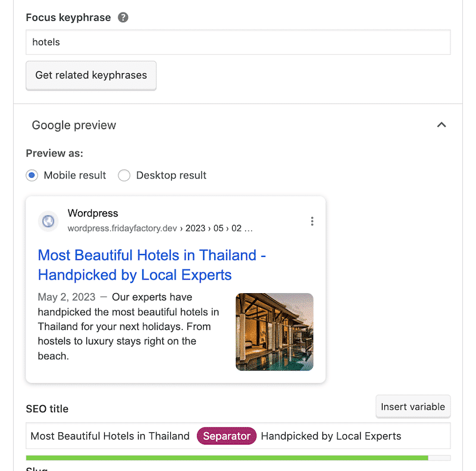
Task: Click the 'SEO title' label
Action: click(47, 409)
